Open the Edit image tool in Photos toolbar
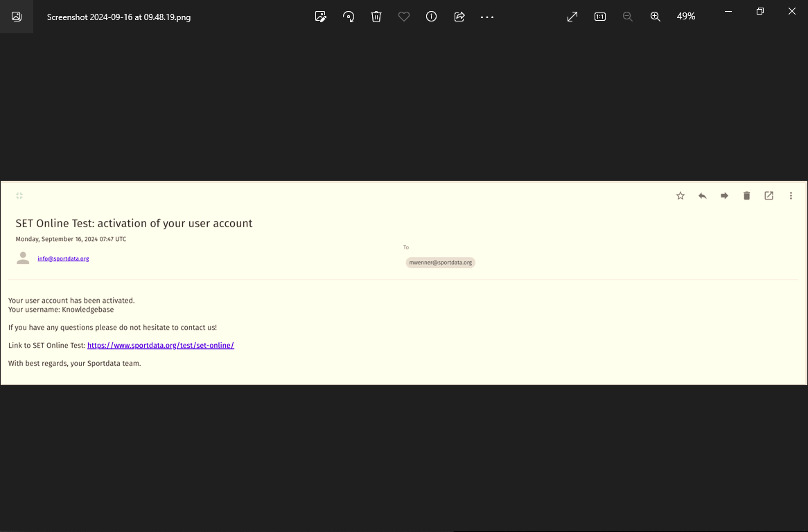Viewport: 808px width, 532px height. (x=321, y=17)
